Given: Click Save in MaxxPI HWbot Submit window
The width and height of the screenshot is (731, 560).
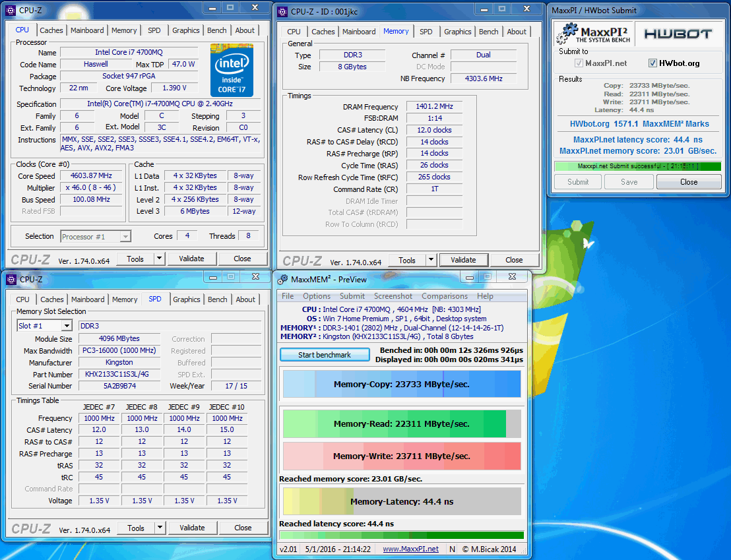Looking at the screenshot, I should click(x=629, y=182).
